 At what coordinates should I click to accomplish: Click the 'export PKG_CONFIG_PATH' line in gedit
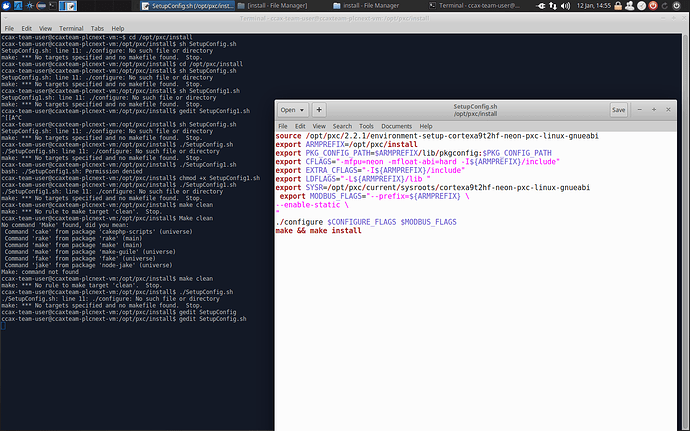[413, 153]
